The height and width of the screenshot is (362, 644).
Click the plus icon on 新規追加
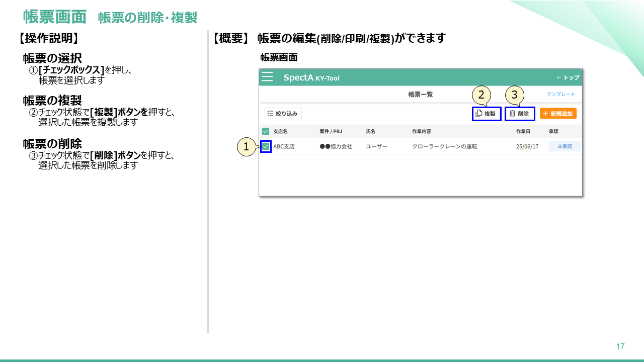coord(545,114)
